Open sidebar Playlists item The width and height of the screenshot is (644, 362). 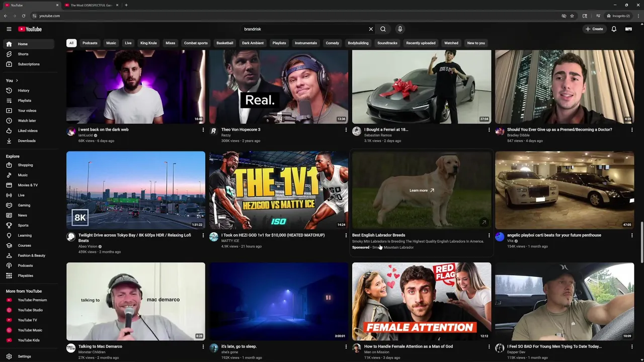pos(30,101)
